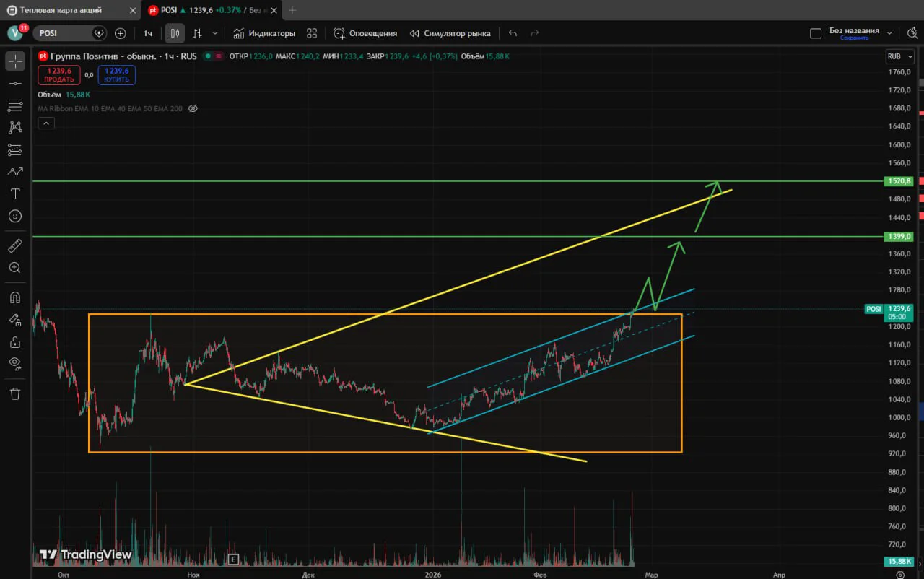Remove drawings with the trash icon
This screenshot has width=924, height=579.
(15, 393)
